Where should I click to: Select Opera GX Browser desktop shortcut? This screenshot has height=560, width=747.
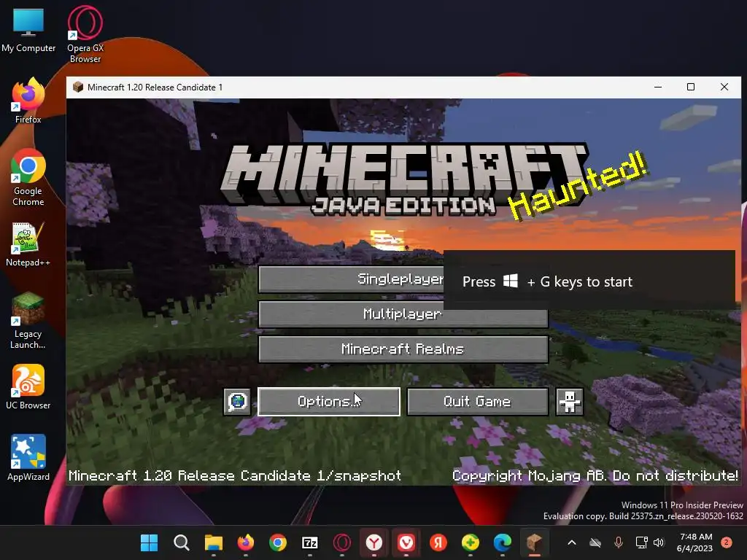85,34
